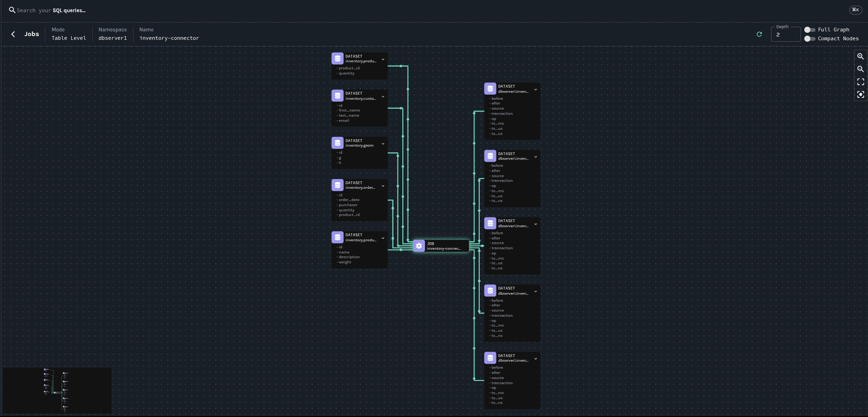Click the Table Level mode value
The width and height of the screenshot is (868, 417).
tap(69, 38)
